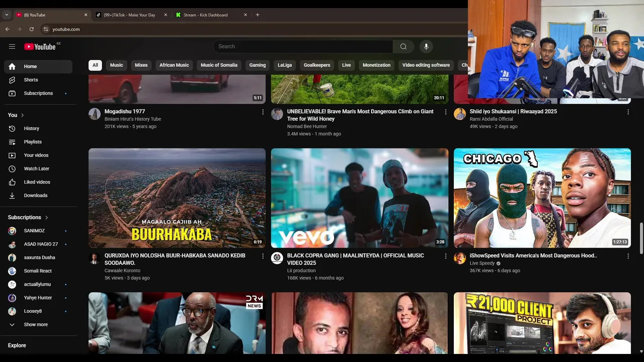Viewport: 644px width, 362px height.
Task: Open Watch Later in the sidebar
Action: [38, 168]
